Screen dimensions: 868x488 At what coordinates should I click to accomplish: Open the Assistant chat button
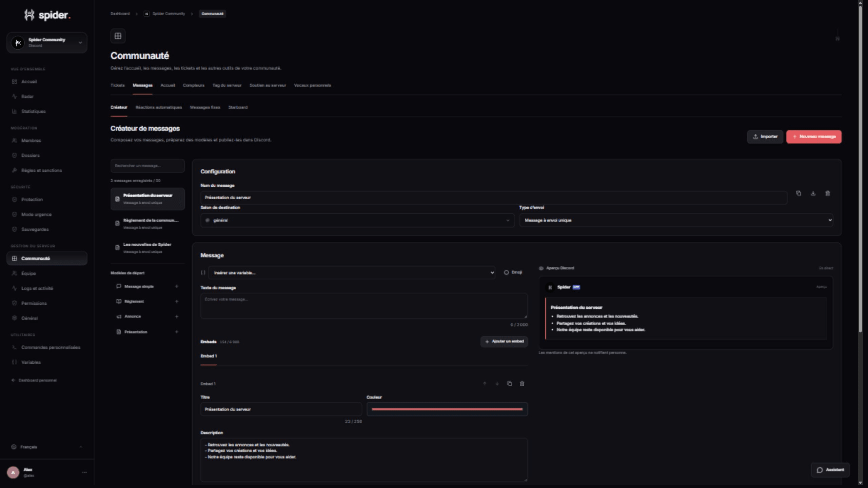[830, 470]
